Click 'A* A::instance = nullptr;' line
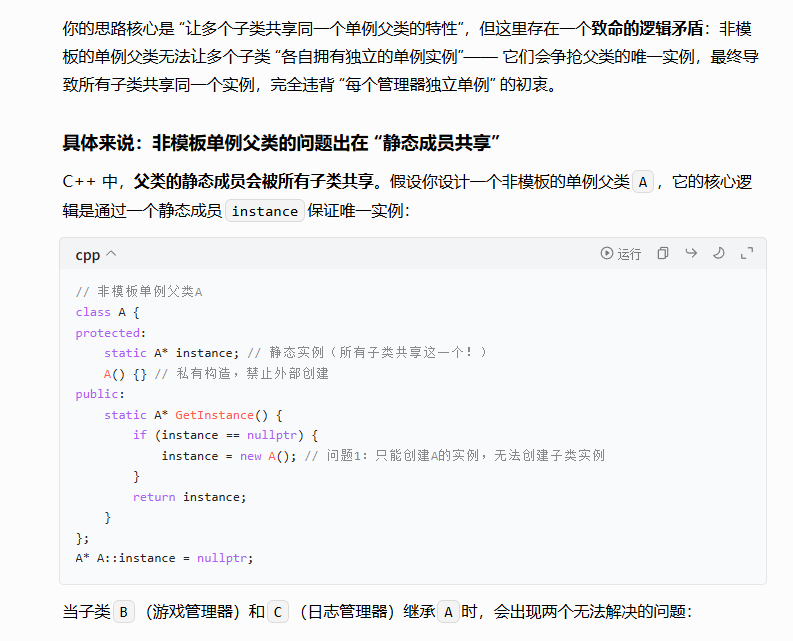 click(165, 558)
